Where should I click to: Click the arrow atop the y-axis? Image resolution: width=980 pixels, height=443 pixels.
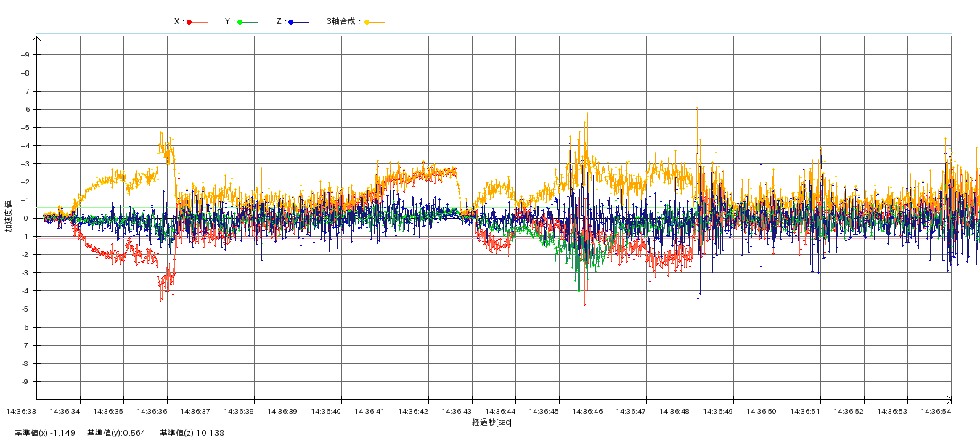[36, 38]
